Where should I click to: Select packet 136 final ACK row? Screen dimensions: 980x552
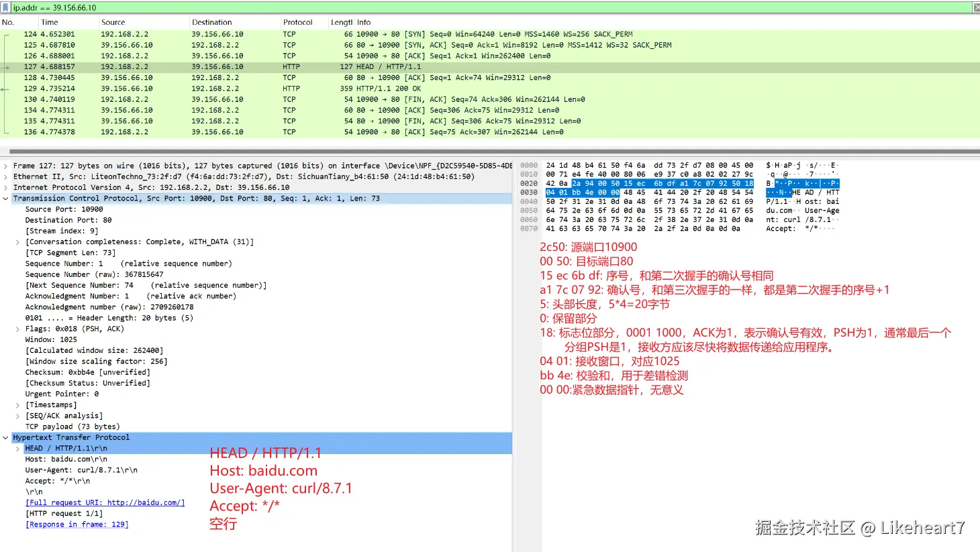pyautogui.click(x=490, y=132)
